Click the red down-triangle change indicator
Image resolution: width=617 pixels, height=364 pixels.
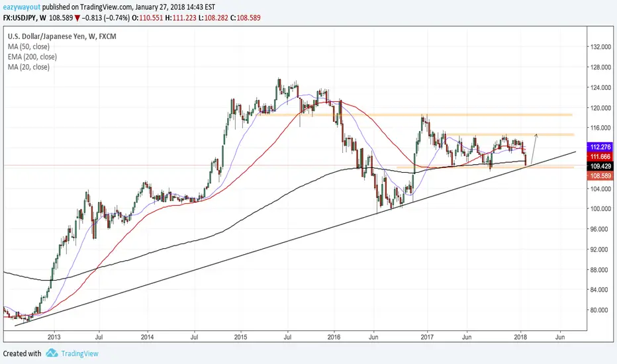[x=77, y=18]
